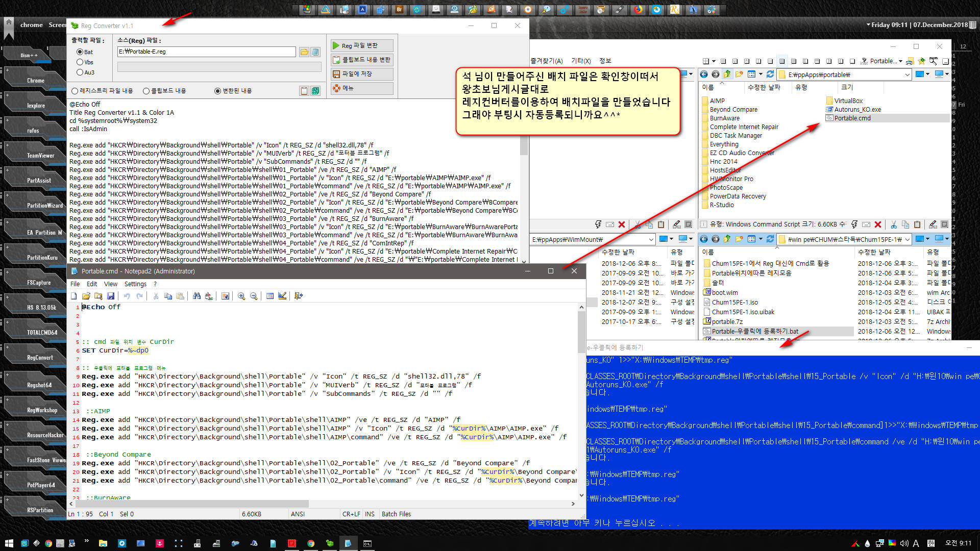Click notepad icon next to source Reg path

315,52
